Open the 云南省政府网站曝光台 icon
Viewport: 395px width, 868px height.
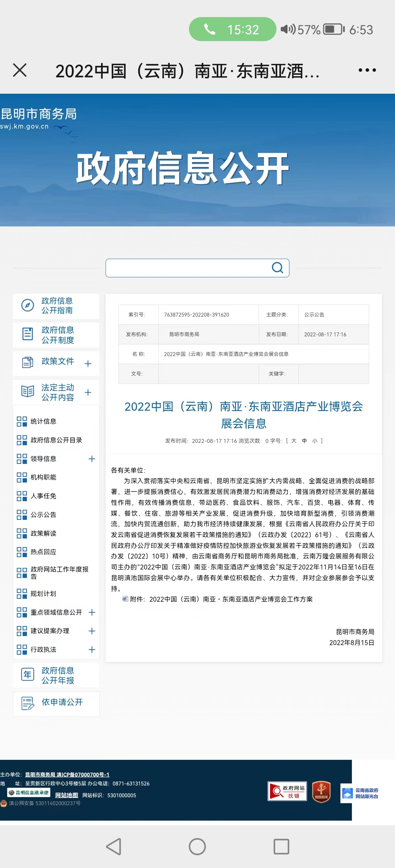359,793
